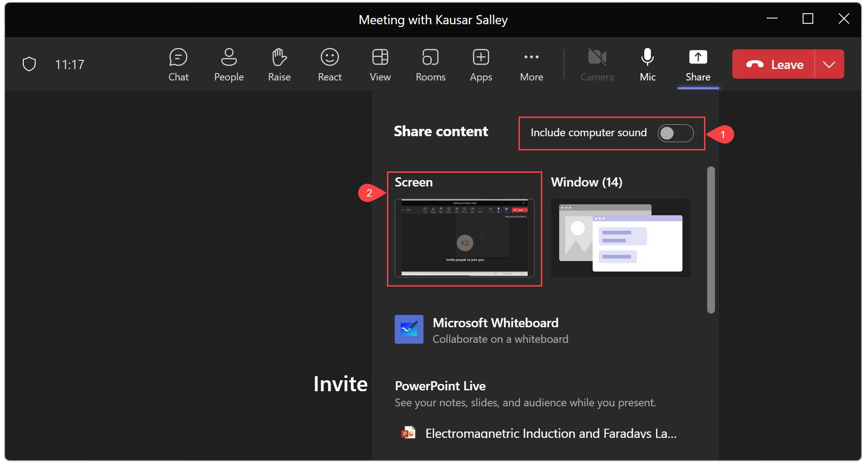Screen dimensions: 868x463
Task: Open reactions with the React icon
Action: [329, 64]
